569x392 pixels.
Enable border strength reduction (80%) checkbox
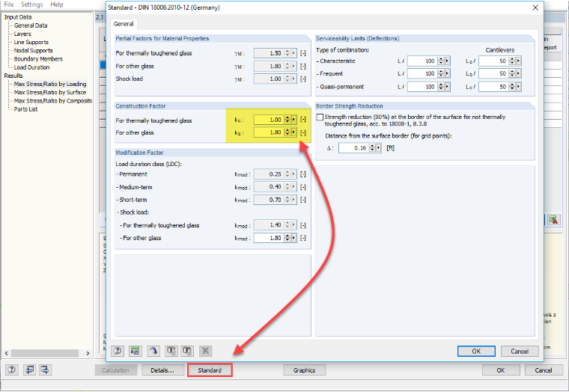(320, 117)
